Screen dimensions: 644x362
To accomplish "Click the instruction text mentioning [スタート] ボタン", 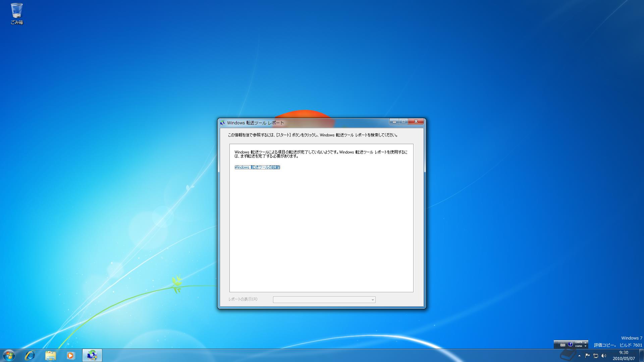I will [313, 135].
